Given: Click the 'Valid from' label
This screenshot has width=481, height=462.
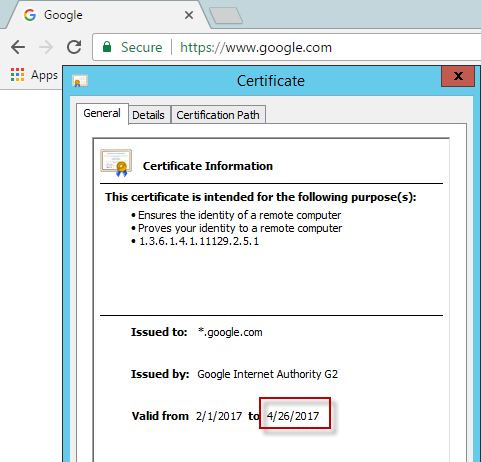Looking at the screenshot, I should [160, 416].
